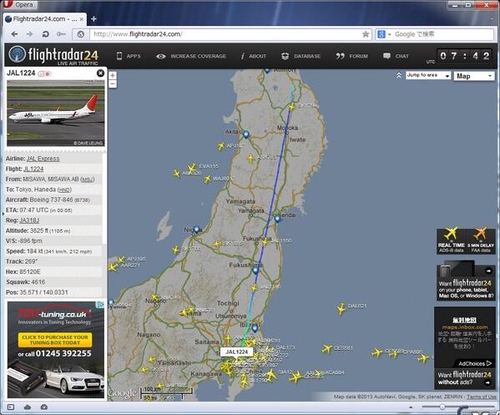Click AdChoices label on the ad
500x415 pixels.
(x=475, y=363)
